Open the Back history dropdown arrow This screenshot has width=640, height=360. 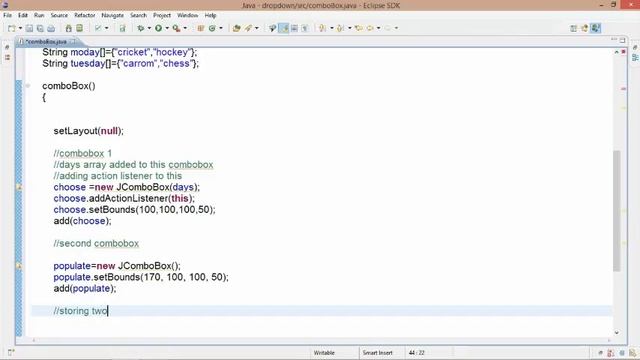(x=378, y=28)
